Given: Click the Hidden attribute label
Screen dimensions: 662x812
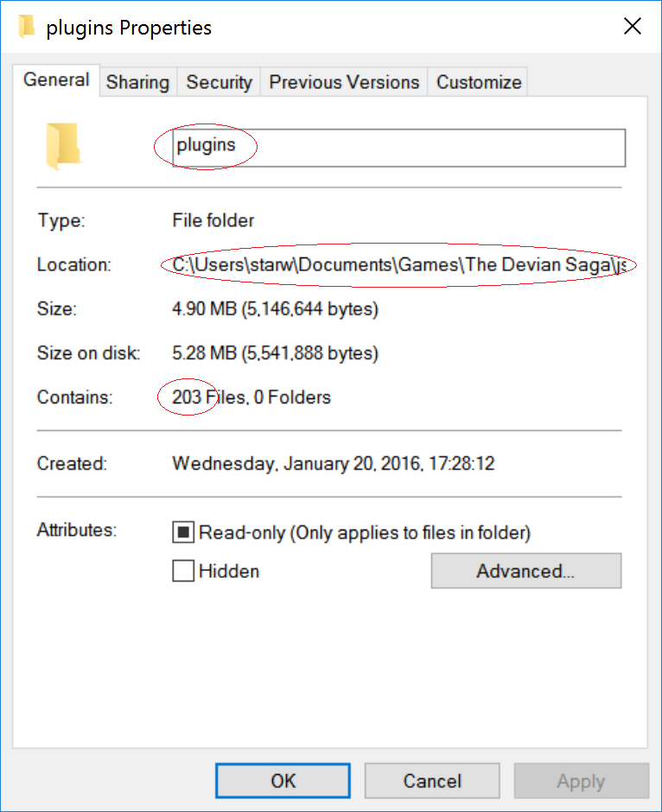Looking at the screenshot, I should click(x=229, y=571).
